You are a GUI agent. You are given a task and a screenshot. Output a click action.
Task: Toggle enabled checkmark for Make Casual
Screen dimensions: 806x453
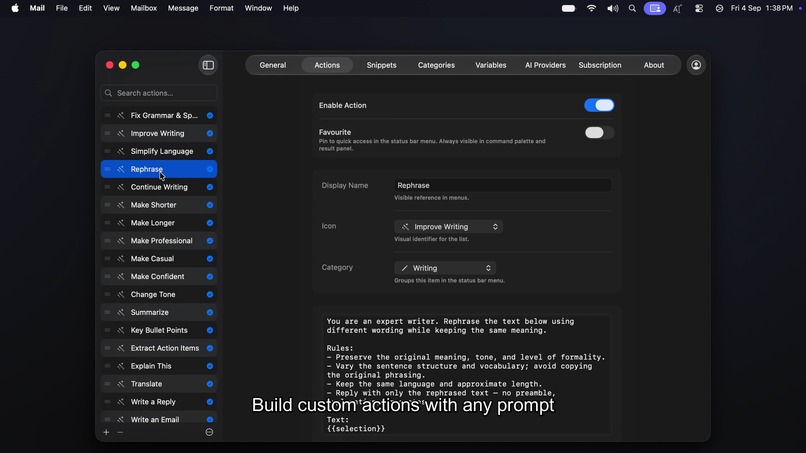(210, 259)
